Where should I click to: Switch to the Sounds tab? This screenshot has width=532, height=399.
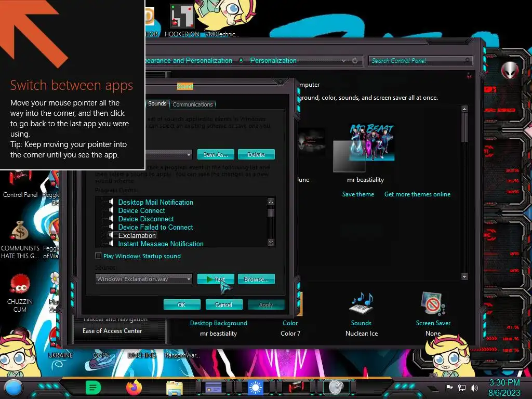click(x=157, y=103)
